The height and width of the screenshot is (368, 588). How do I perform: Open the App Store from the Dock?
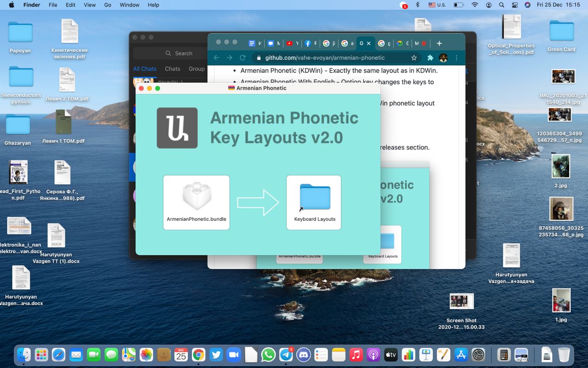[461, 355]
